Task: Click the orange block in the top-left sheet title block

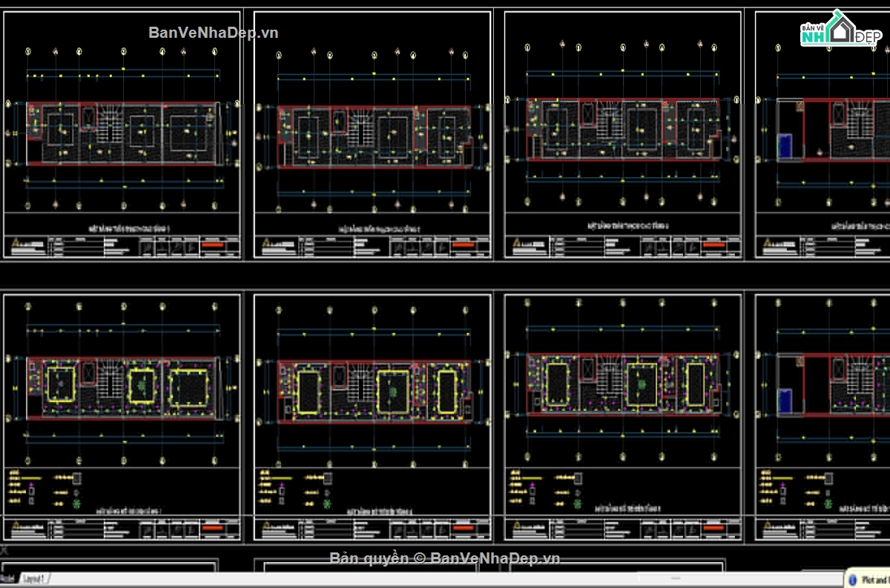Action: [x=218, y=243]
